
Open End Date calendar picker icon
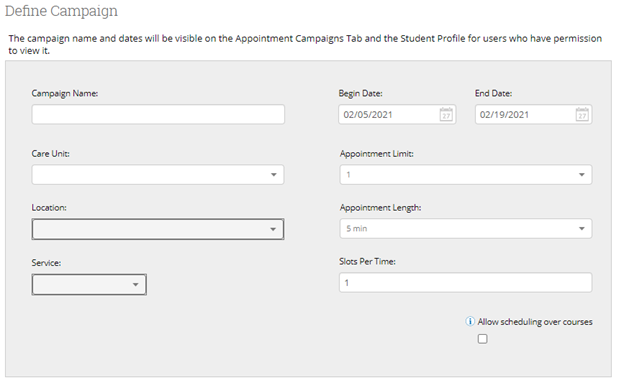pyautogui.click(x=582, y=115)
